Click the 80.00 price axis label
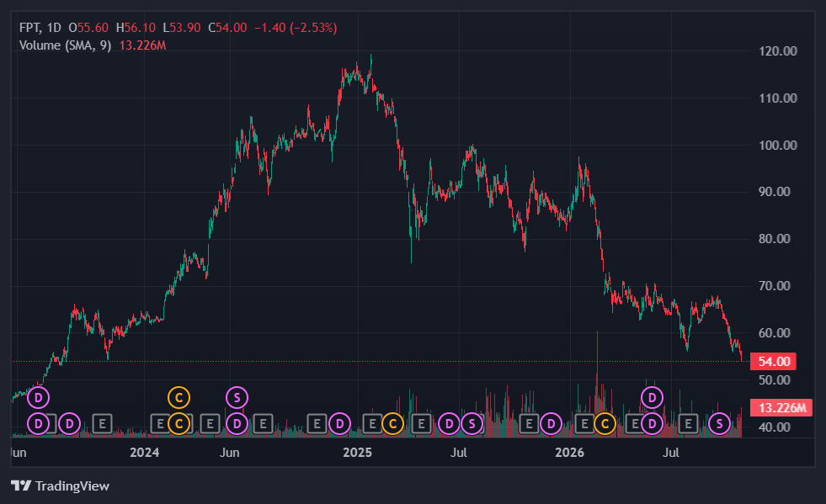This screenshot has height=504, width=826. click(775, 239)
